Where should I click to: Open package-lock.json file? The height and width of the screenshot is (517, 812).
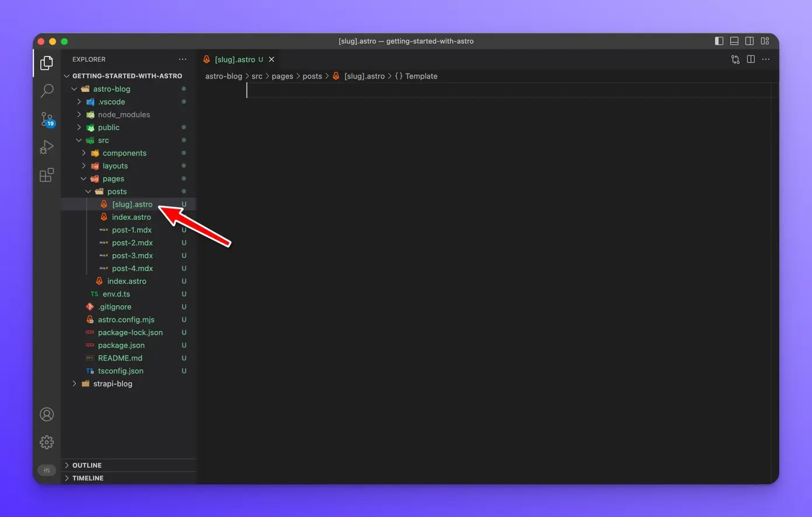click(x=128, y=333)
